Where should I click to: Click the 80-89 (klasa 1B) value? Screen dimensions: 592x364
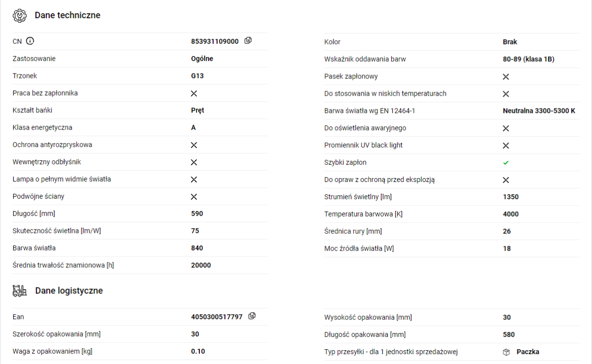pyautogui.click(x=529, y=59)
